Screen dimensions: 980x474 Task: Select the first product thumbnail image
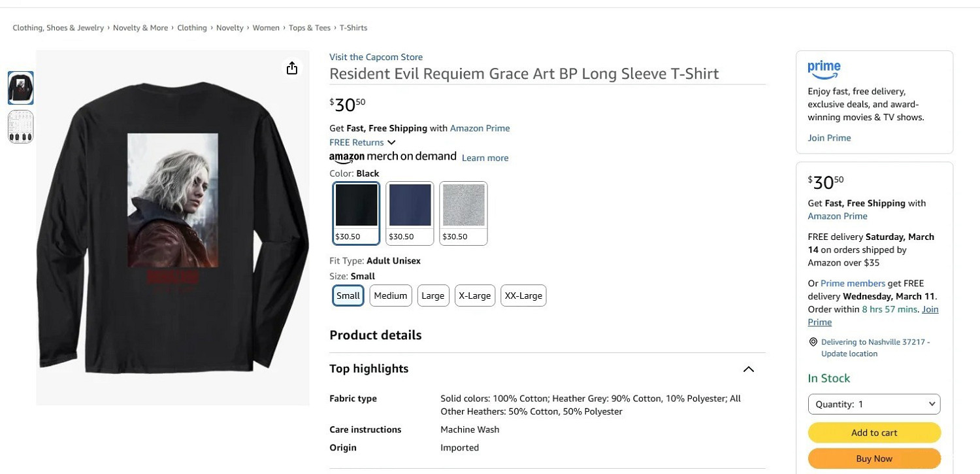21,88
